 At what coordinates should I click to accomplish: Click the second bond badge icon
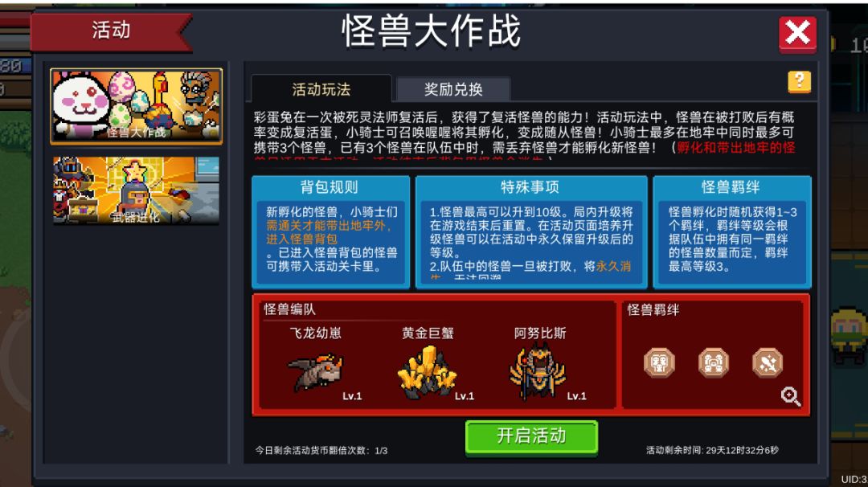tap(713, 363)
